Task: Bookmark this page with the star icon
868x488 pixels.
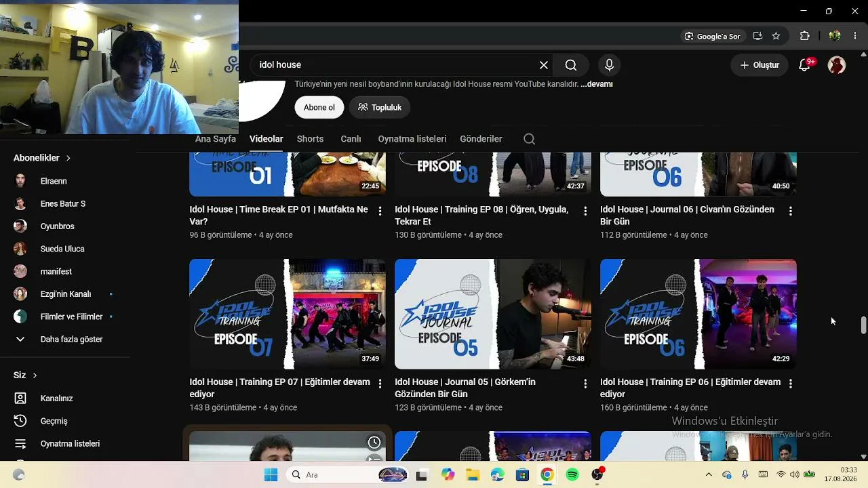Action: pyautogui.click(x=776, y=36)
